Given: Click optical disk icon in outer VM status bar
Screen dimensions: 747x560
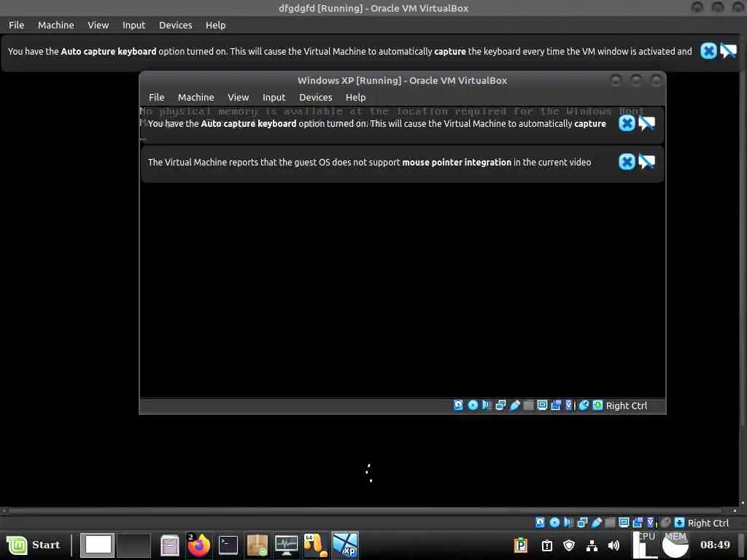Looking at the screenshot, I should pos(554,522).
